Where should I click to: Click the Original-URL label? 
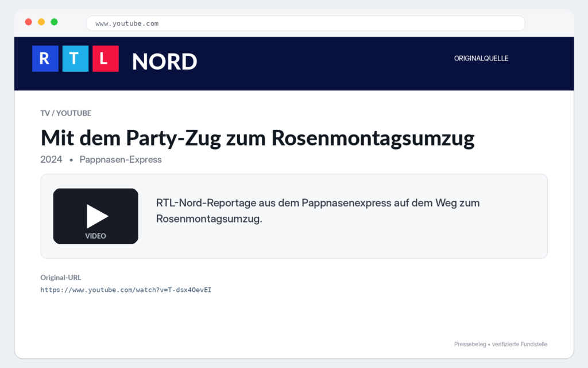(x=61, y=278)
